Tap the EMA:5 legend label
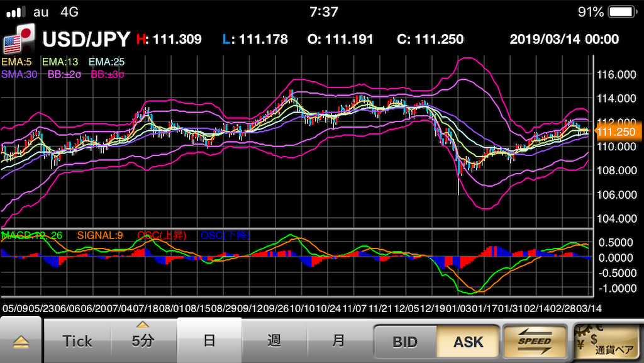 [x=16, y=62]
